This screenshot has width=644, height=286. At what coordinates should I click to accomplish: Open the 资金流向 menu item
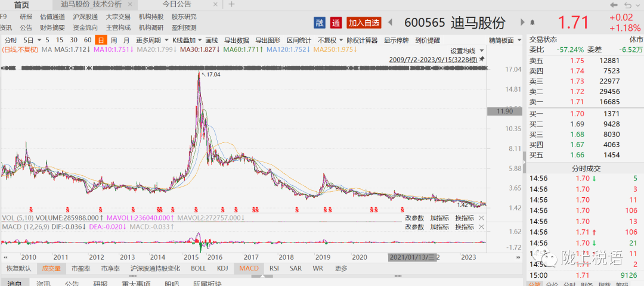(x=85, y=28)
